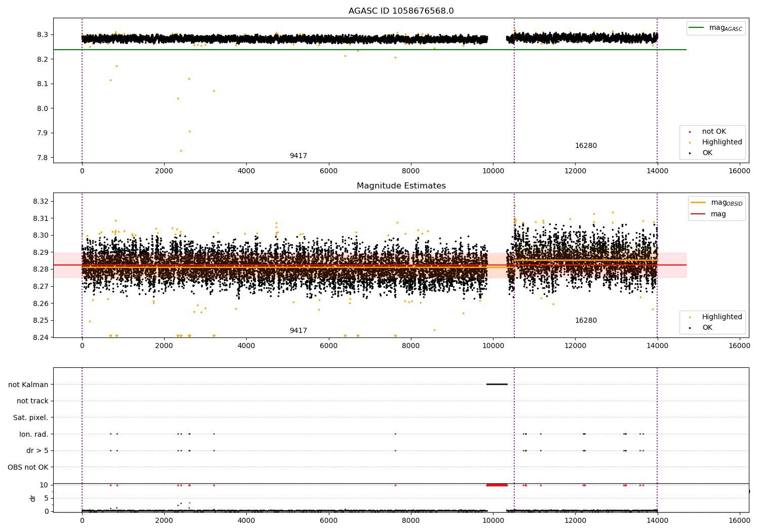Click the orange mag OBSID legend line
The width and height of the screenshot is (760, 532).
698,203
